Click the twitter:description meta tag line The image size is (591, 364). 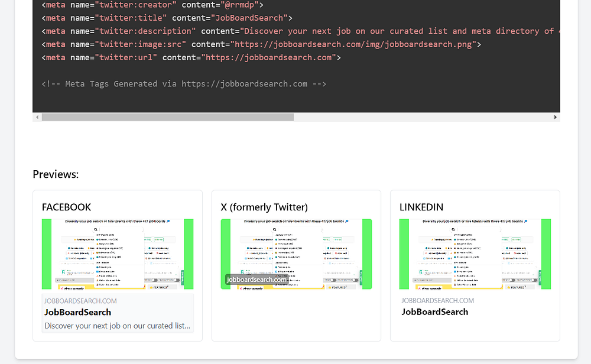pos(300,31)
